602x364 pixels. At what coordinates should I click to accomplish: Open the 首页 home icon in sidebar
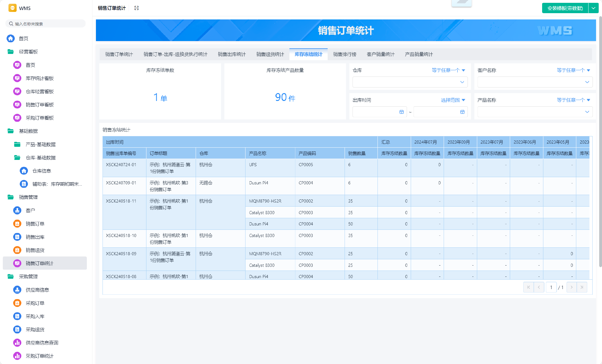(x=11, y=38)
